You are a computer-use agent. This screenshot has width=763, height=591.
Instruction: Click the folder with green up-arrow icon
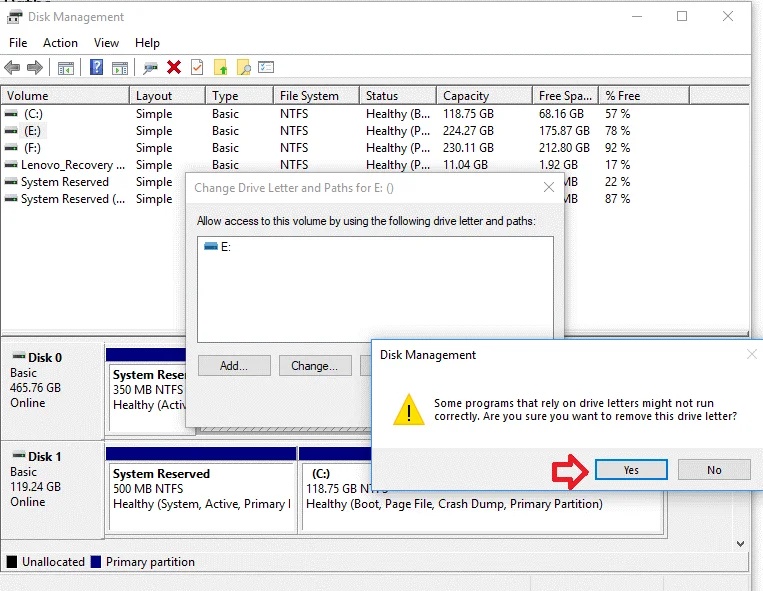click(x=220, y=67)
